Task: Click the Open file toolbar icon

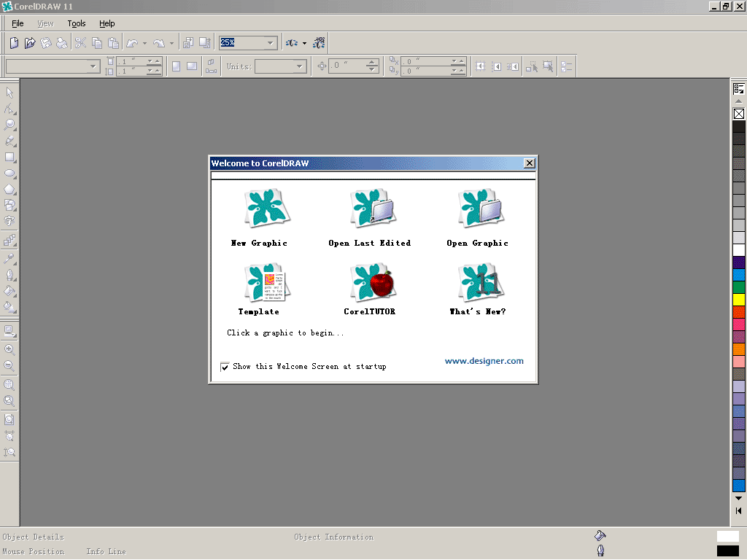Action: [x=30, y=43]
